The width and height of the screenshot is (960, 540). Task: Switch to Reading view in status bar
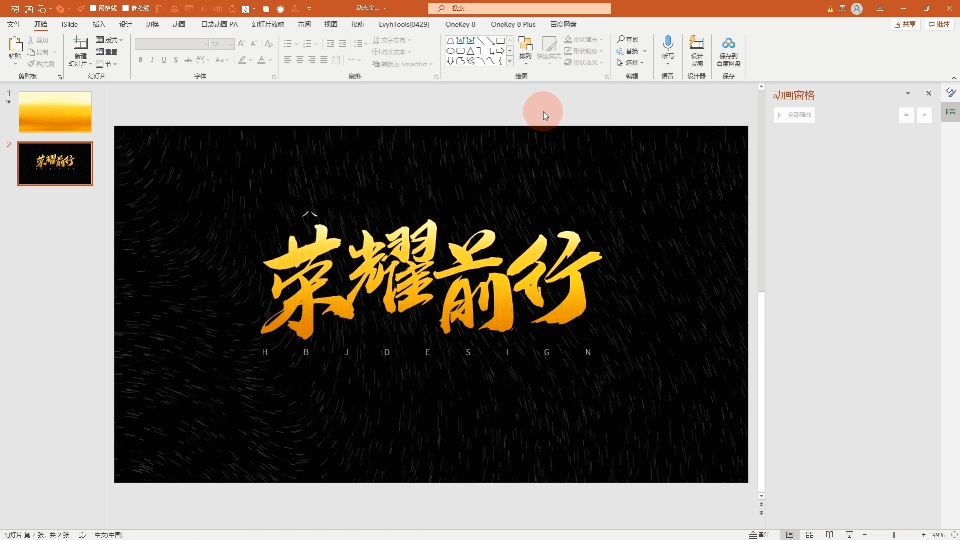830,534
